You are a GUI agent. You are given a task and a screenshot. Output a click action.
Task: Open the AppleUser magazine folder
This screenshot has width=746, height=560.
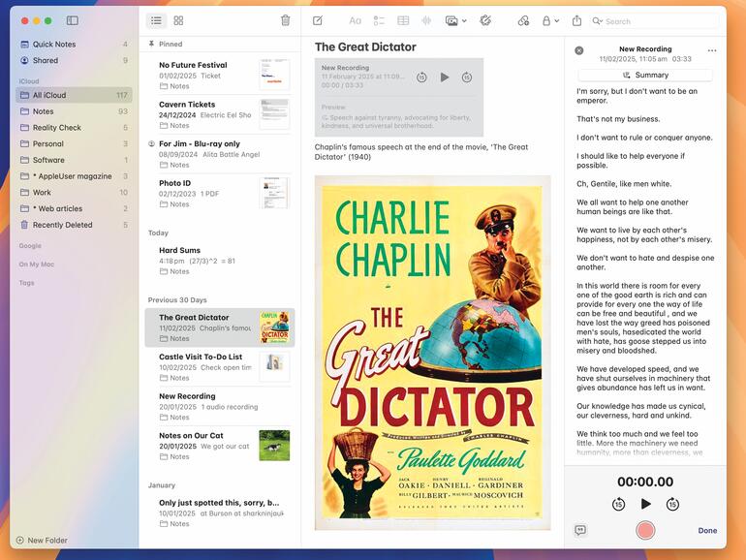click(x=74, y=176)
